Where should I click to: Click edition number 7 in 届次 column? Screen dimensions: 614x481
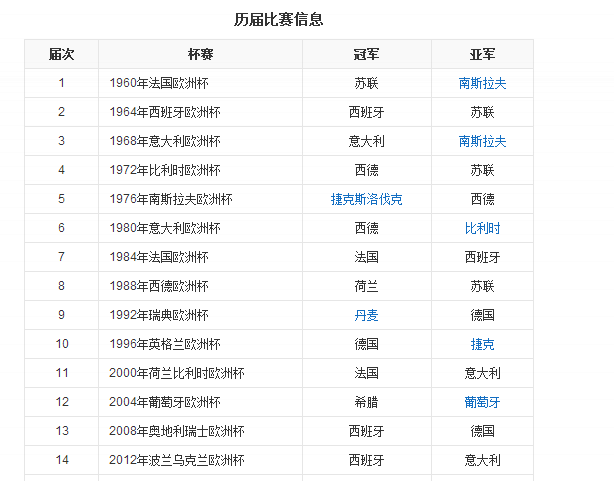point(61,257)
